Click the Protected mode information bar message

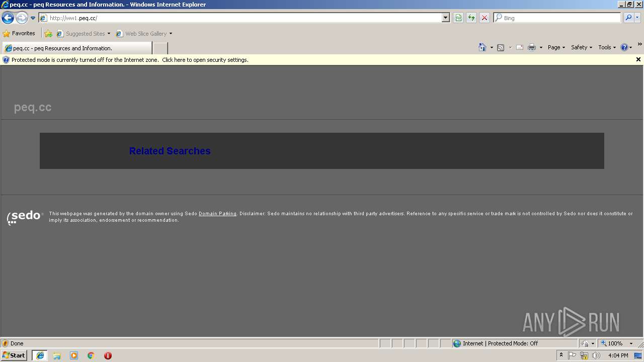point(130,60)
